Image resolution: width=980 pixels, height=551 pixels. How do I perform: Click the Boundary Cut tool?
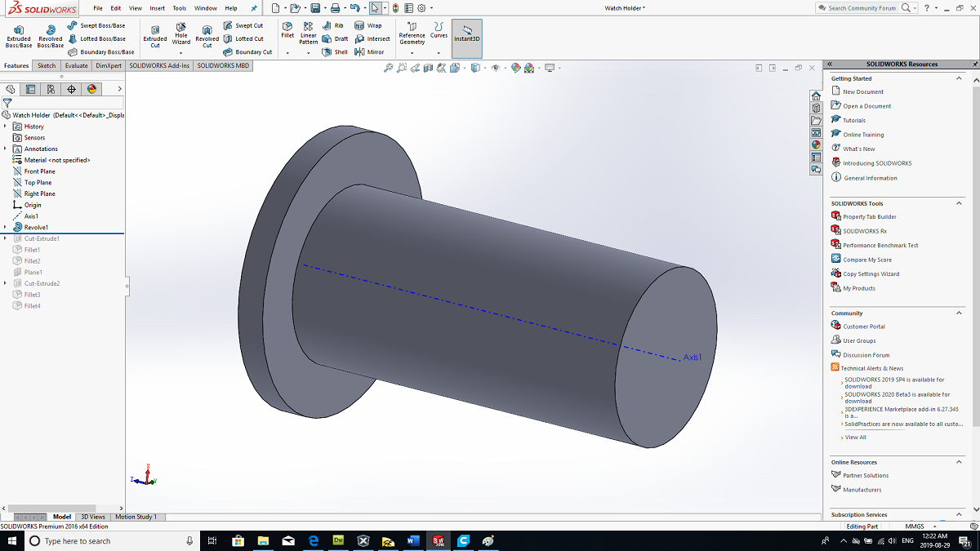coord(247,51)
